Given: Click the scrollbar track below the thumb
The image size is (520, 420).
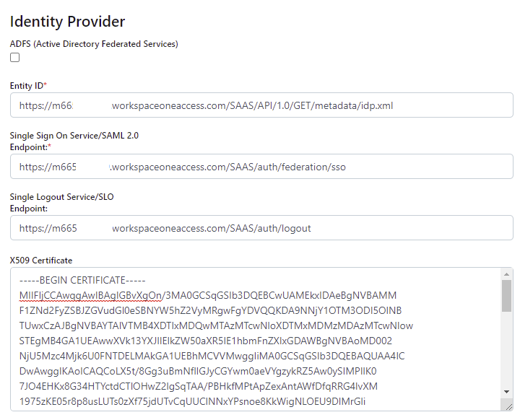Looking at the screenshot, I should point(507,361).
